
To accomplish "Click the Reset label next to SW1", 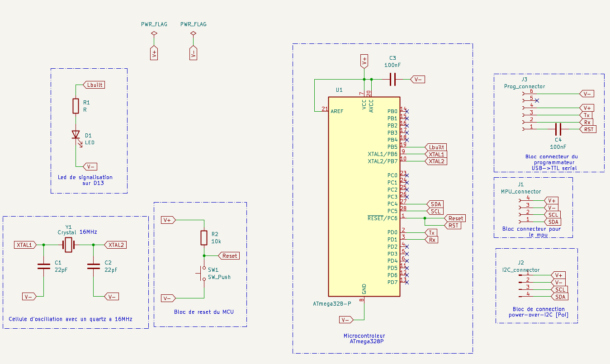I will click(229, 256).
